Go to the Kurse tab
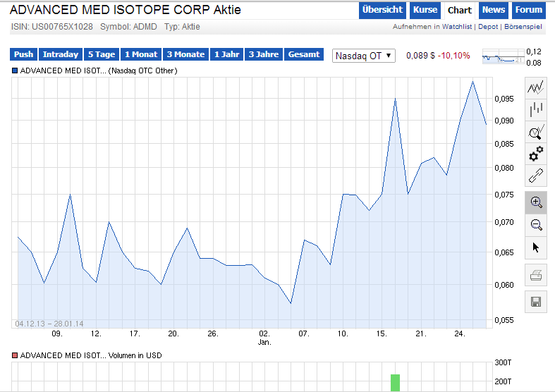This screenshot has width=555, height=392. pos(425,10)
